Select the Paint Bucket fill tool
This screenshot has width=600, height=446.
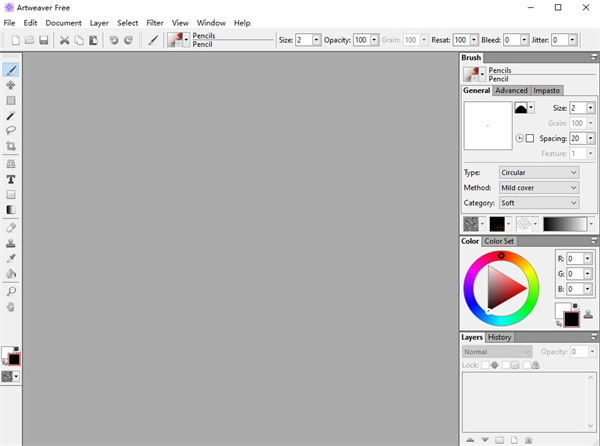coord(11,273)
